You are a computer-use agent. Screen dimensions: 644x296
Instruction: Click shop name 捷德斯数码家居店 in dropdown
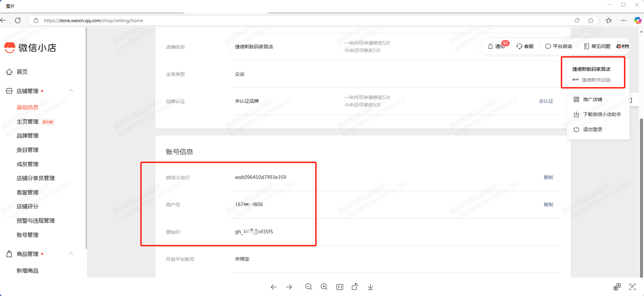click(x=591, y=69)
